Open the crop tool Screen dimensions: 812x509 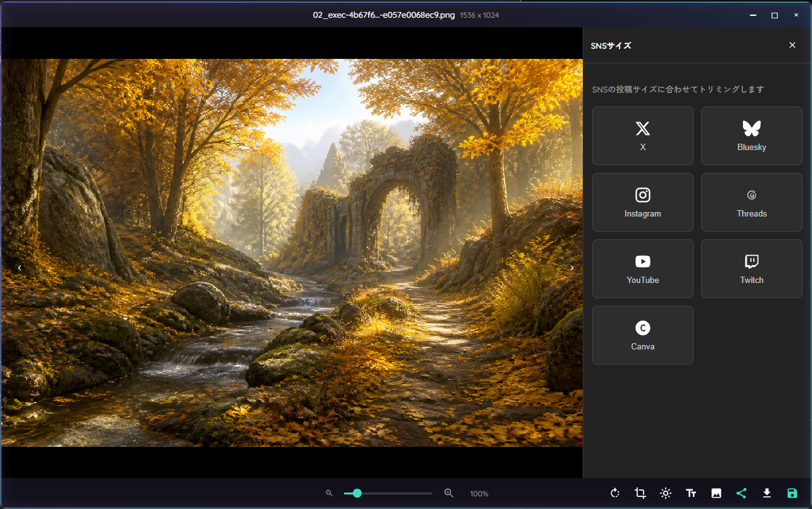click(640, 493)
